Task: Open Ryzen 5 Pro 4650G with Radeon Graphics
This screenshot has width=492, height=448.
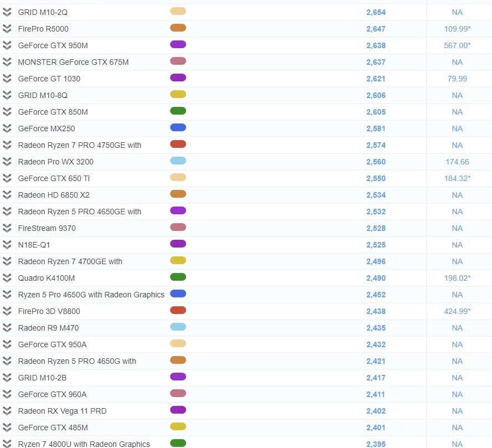Action: point(91,295)
